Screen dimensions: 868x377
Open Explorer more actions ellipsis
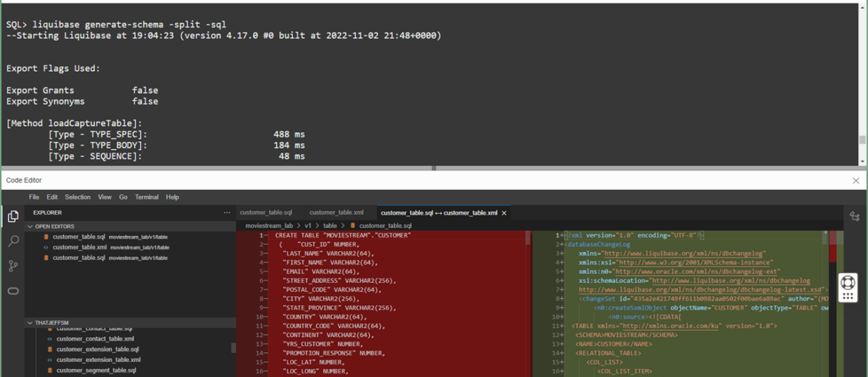(226, 212)
